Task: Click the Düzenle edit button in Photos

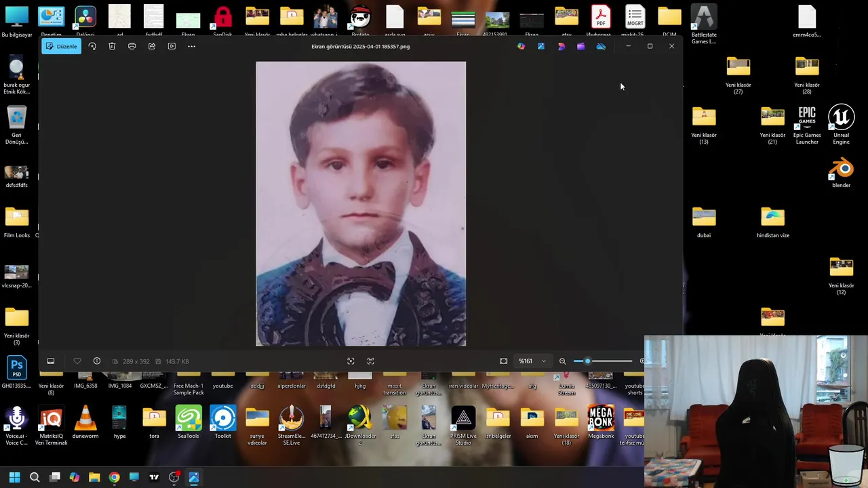Action: 61,46
